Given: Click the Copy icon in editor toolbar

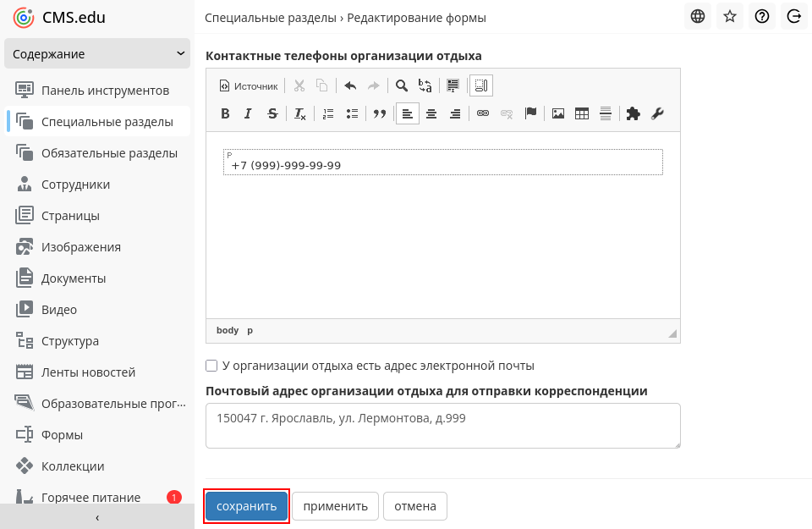Looking at the screenshot, I should (322, 86).
